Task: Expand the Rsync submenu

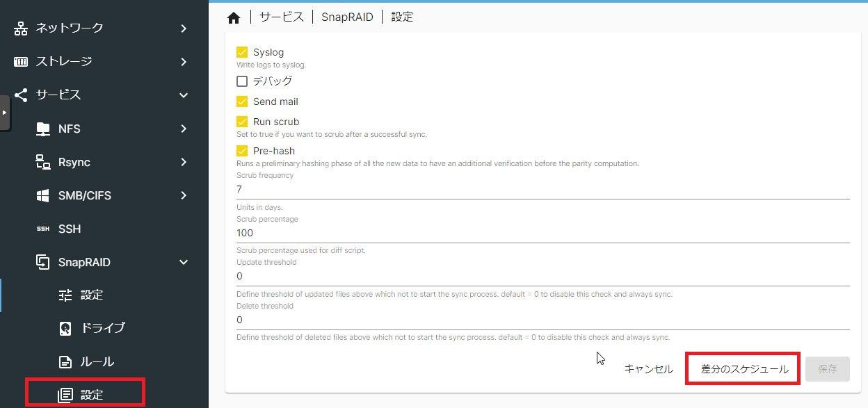Action: tap(183, 162)
